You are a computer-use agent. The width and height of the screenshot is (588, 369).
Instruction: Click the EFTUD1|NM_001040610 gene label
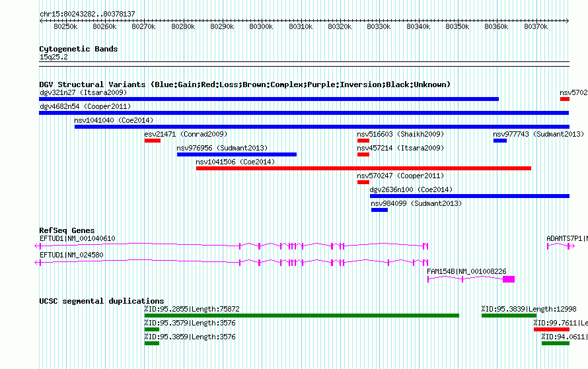[x=77, y=238]
